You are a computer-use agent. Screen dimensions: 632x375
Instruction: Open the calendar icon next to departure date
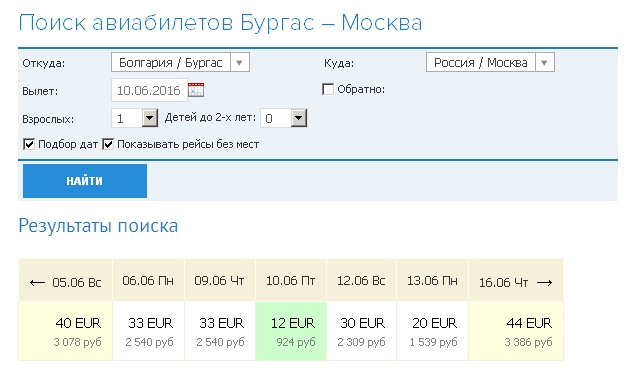click(196, 90)
